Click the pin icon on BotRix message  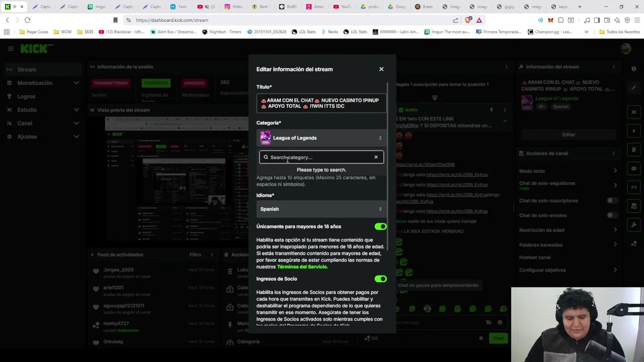coord(492,110)
